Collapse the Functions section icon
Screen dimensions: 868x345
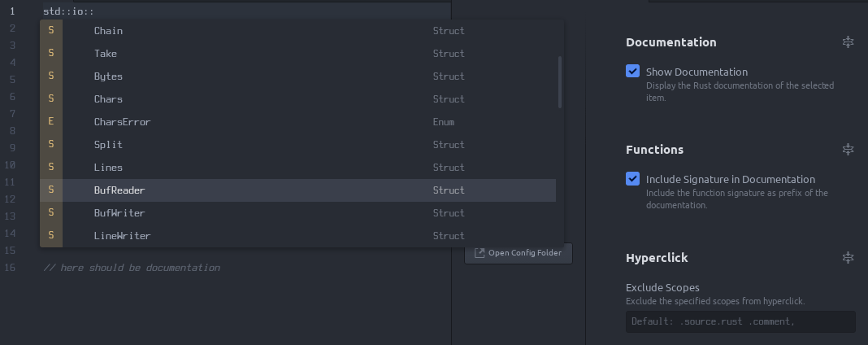[x=848, y=150]
